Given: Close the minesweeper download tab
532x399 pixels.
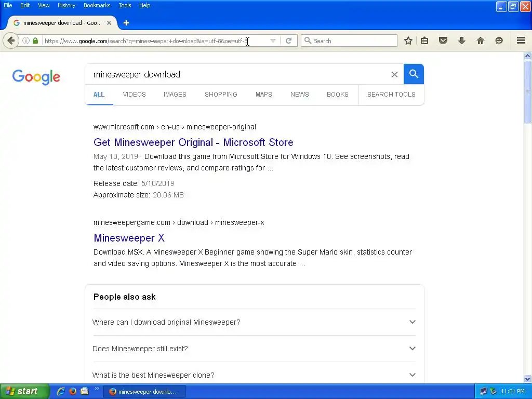Looking at the screenshot, I should (x=109, y=23).
